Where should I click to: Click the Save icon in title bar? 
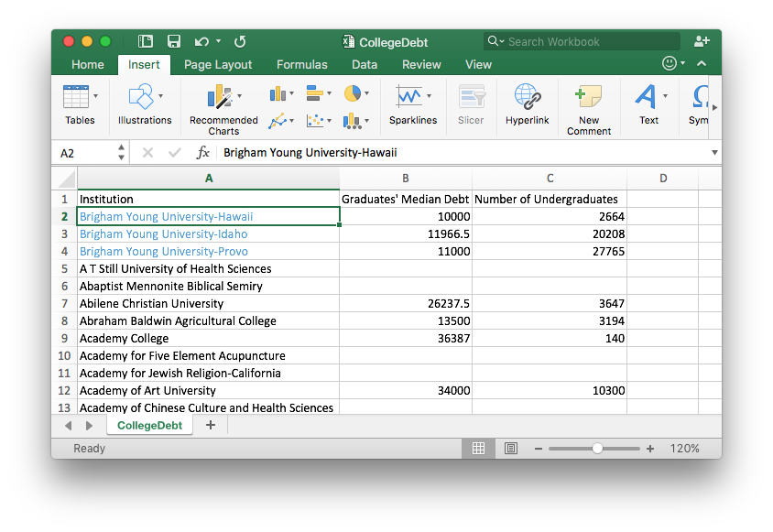pyautogui.click(x=174, y=41)
